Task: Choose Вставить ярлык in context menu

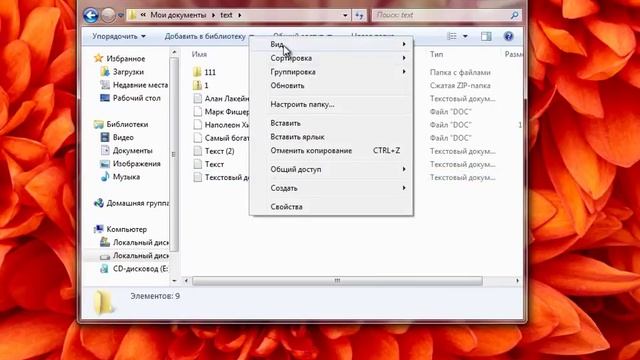Action: (331, 137)
